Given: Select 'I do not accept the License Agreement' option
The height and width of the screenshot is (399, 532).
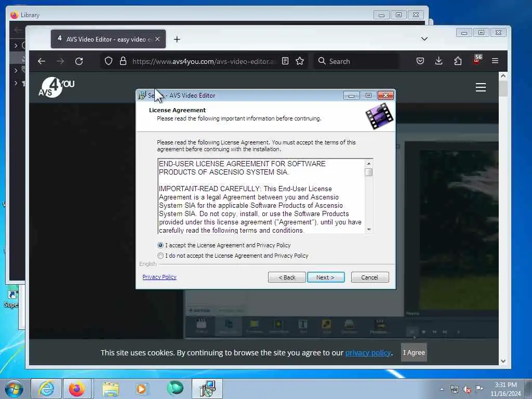Looking at the screenshot, I should click(x=161, y=256).
